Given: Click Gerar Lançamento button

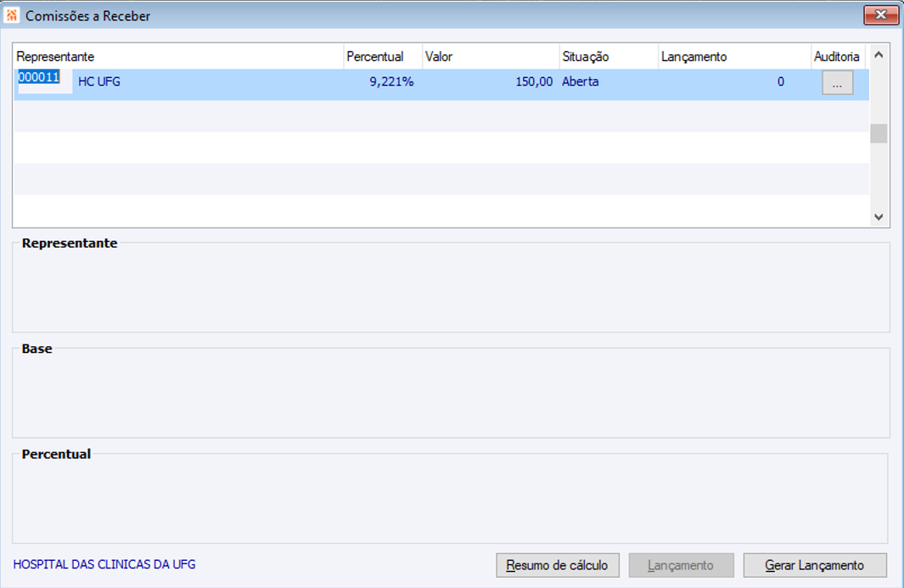Looking at the screenshot, I should tap(815, 566).
